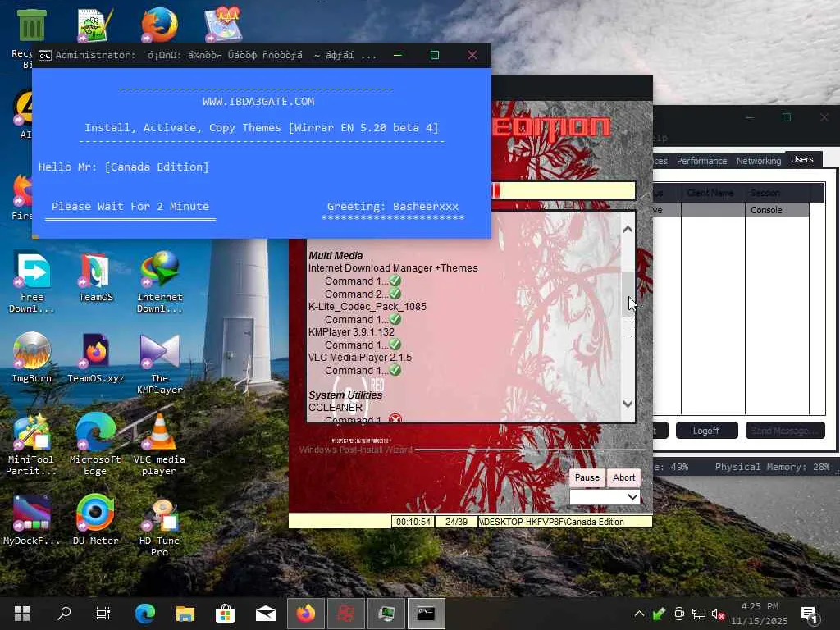Switch to Task Manager Performance tab

click(x=702, y=161)
